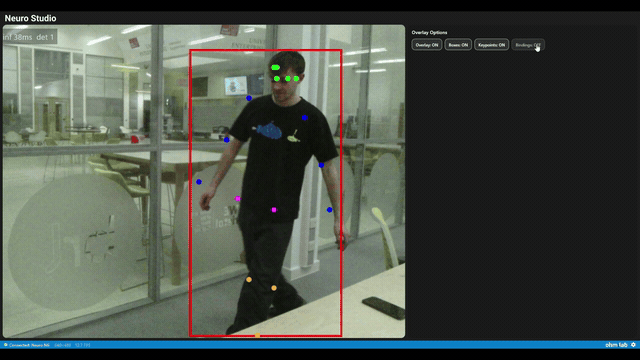The width and height of the screenshot is (640, 360).
Task: Click the connection status indicator dot
Action: pos(6,345)
